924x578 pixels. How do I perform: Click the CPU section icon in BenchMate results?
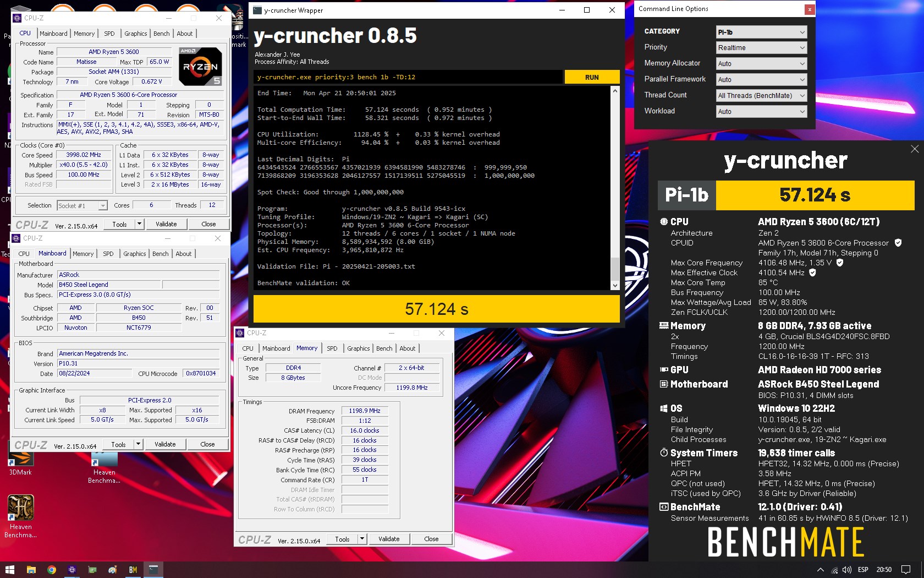(x=664, y=222)
